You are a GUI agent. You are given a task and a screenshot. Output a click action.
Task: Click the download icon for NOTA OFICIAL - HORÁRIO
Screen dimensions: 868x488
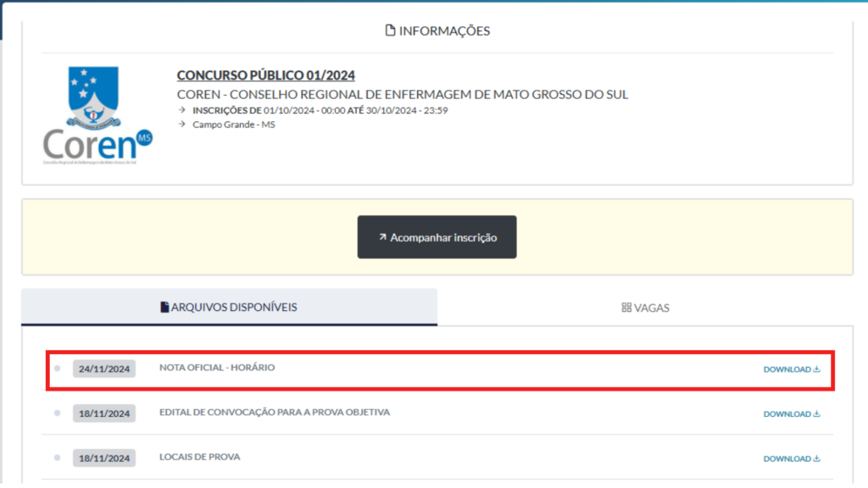click(x=816, y=369)
